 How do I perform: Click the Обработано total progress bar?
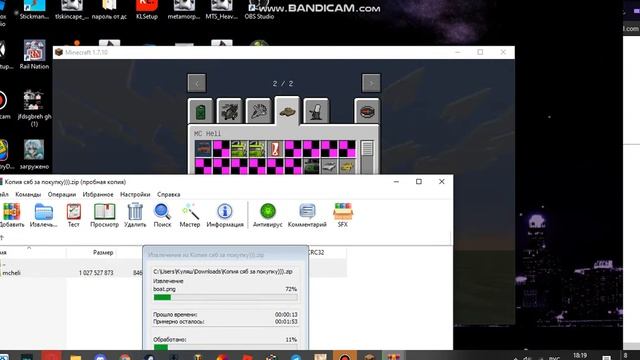[x=225, y=347]
